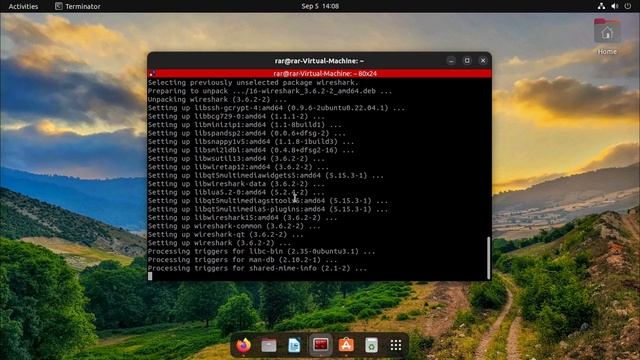Show the applications grid from the dock
The width and height of the screenshot is (640, 360).
(x=396, y=345)
